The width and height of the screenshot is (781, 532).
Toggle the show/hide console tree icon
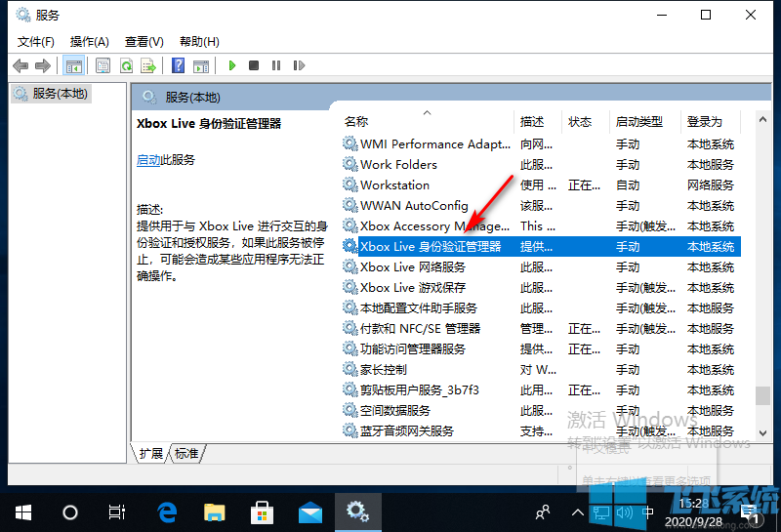[x=74, y=65]
